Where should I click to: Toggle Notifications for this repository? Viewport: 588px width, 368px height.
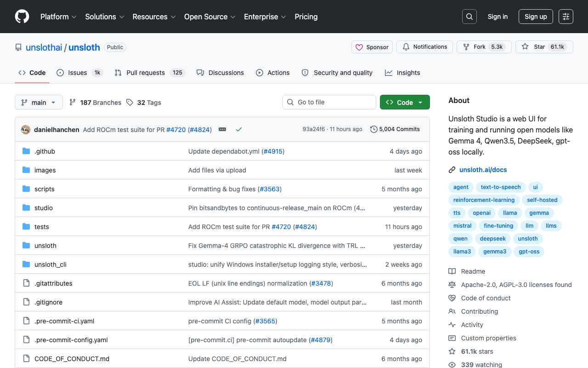424,47
